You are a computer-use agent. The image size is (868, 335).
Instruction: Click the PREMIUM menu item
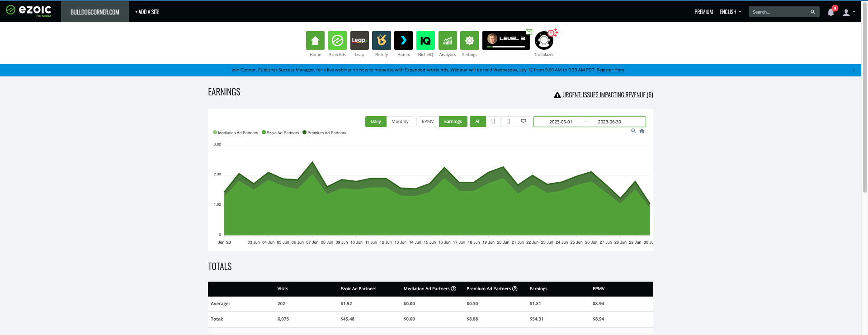click(703, 12)
